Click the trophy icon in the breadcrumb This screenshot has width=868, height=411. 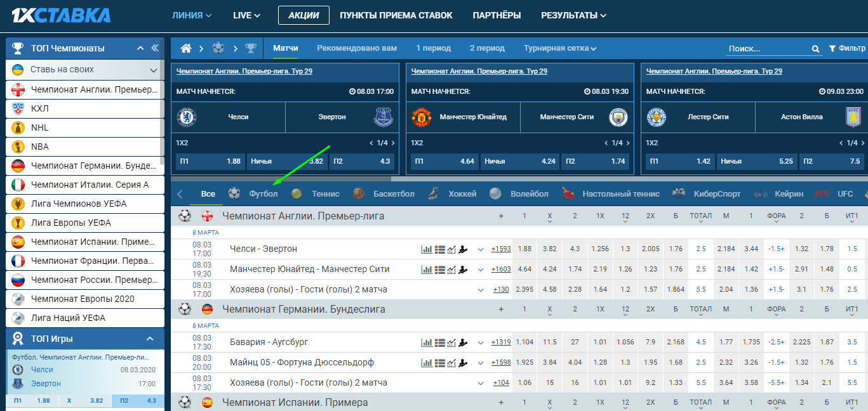(251, 48)
